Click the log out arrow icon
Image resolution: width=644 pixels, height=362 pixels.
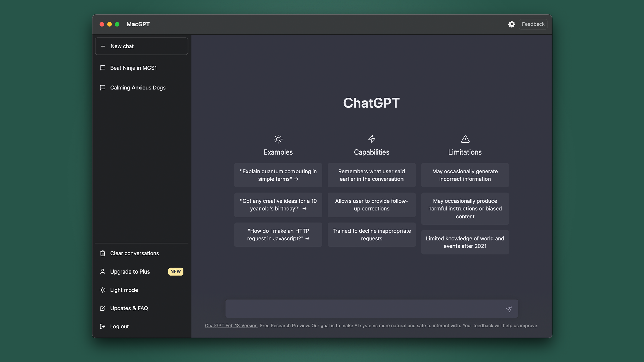pos(103,326)
